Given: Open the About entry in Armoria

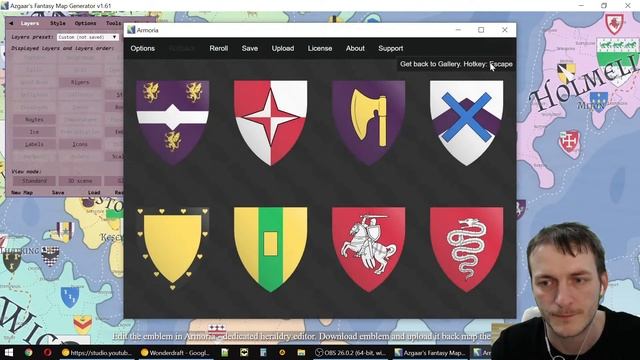Looking at the screenshot, I should (x=355, y=48).
